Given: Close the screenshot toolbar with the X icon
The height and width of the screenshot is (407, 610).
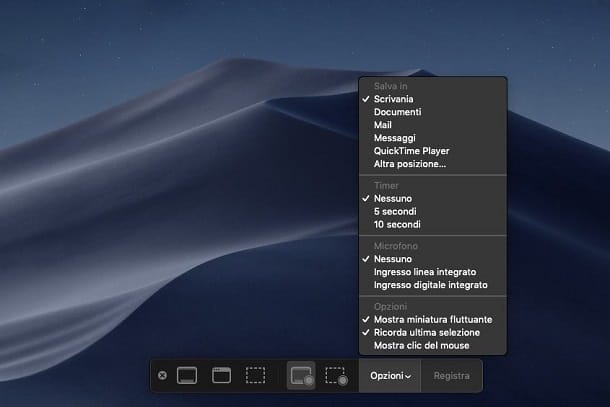Looking at the screenshot, I should (163, 375).
